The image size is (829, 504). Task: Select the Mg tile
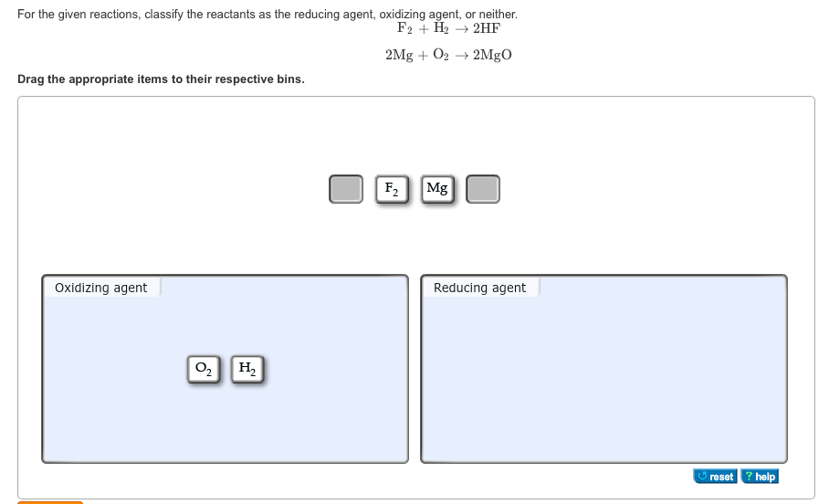437,189
